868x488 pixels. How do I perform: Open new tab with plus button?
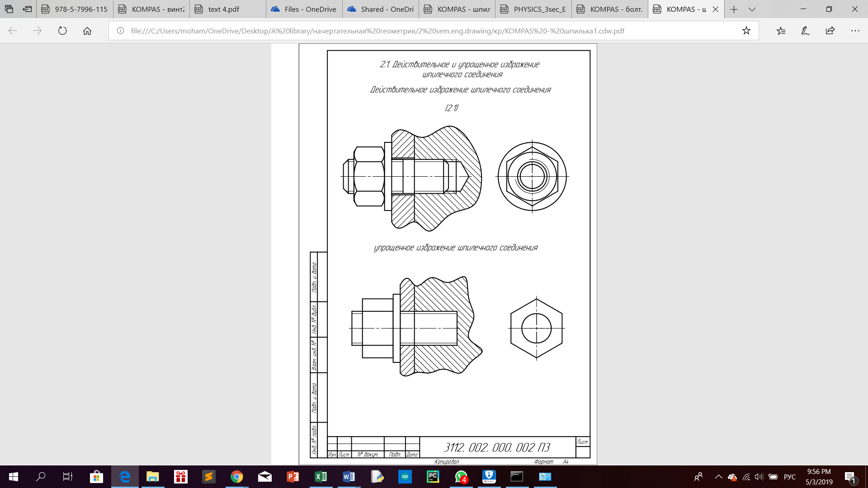coord(734,9)
